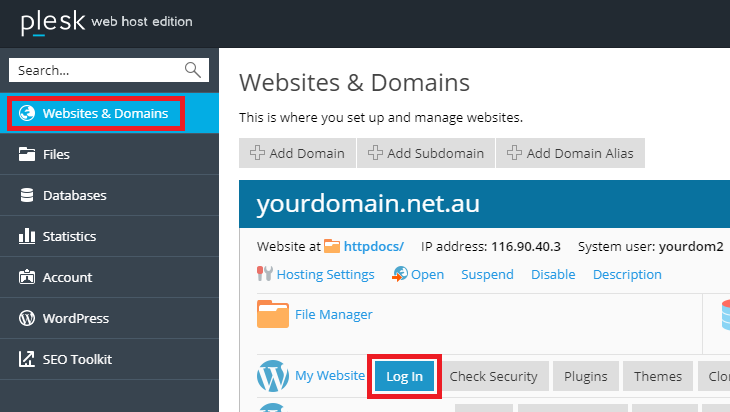Open the httpdocs/ folder link
730x412 pixels.
tap(374, 246)
